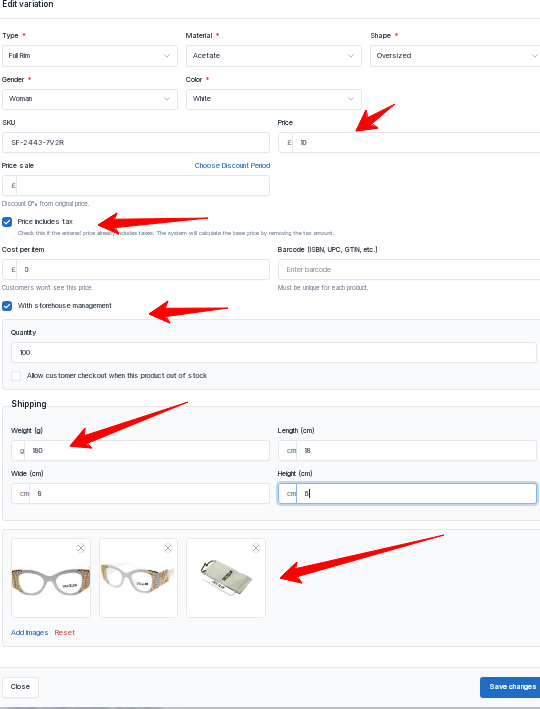Click the red Reset link
The image size is (540, 709).
[x=65, y=633]
